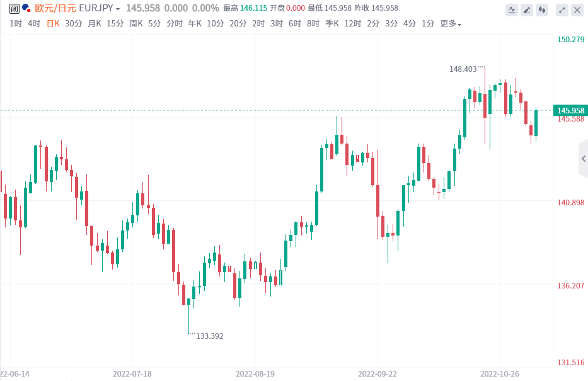Select the 1时 hourly interval
The image size is (588, 381).
click(x=16, y=24)
